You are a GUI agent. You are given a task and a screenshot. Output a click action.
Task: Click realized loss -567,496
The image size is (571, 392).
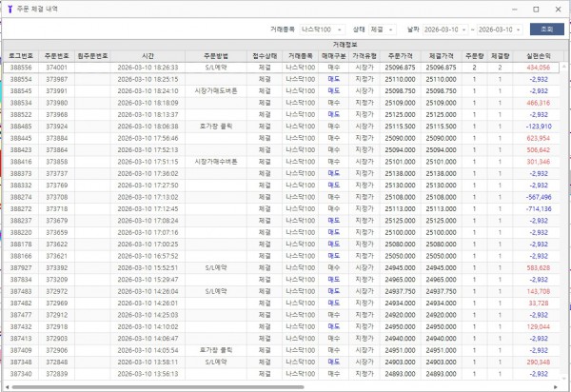(x=539, y=197)
